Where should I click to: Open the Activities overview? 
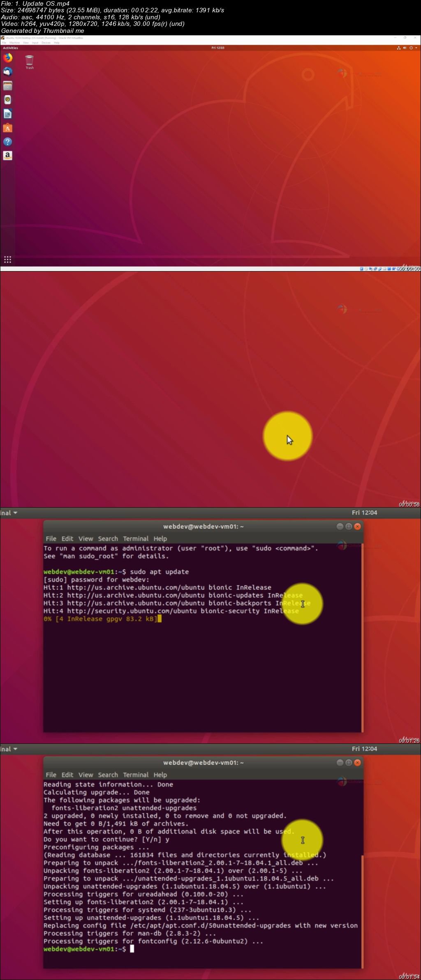(11, 48)
